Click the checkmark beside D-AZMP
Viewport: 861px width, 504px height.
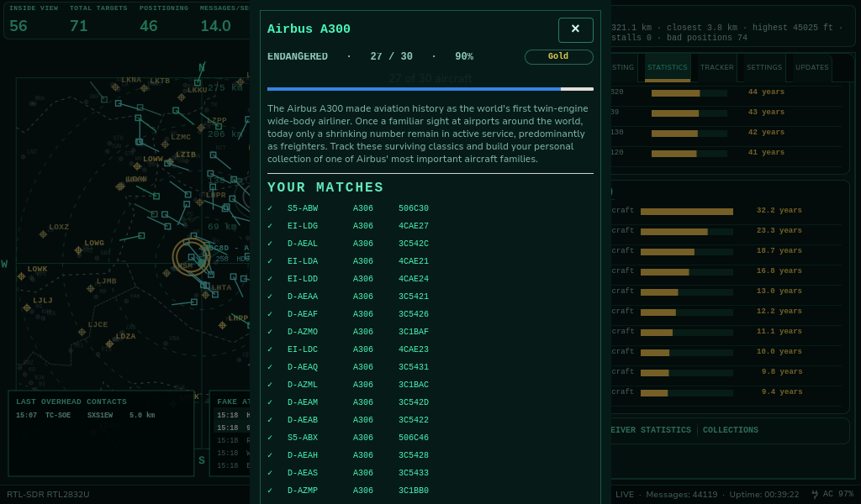coord(270,491)
